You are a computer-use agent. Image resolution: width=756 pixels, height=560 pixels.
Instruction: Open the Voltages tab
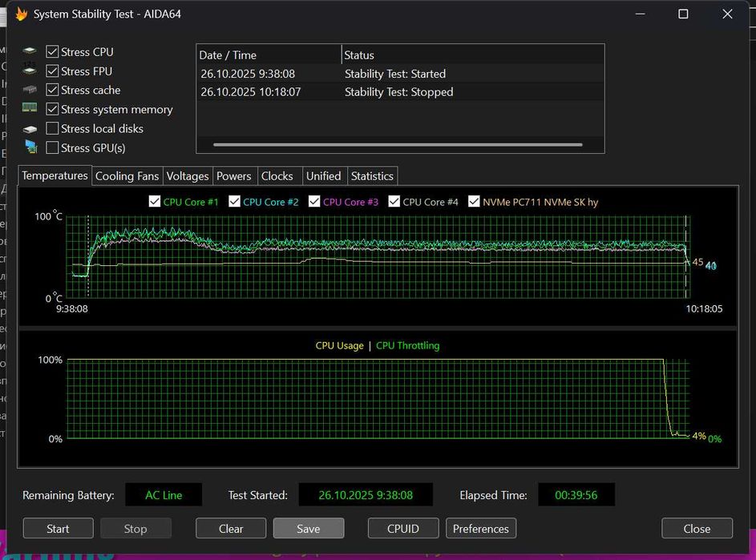click(x=188, y=176)
